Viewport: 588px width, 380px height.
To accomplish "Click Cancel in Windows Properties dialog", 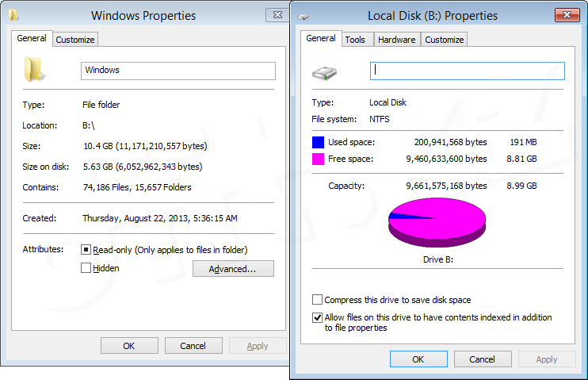I will pyautogui.click(x=193, y=345).
